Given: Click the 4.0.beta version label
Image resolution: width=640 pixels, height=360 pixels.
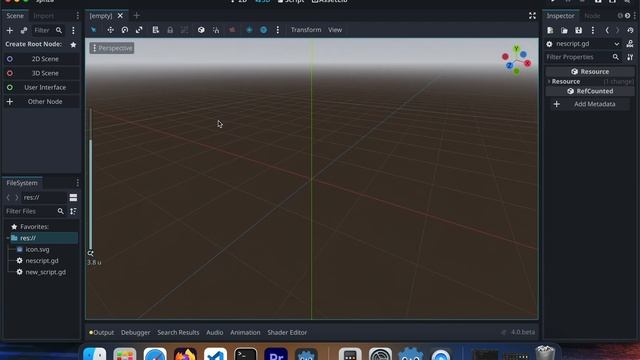Looking at the screenshot, I should pos(523,332).
